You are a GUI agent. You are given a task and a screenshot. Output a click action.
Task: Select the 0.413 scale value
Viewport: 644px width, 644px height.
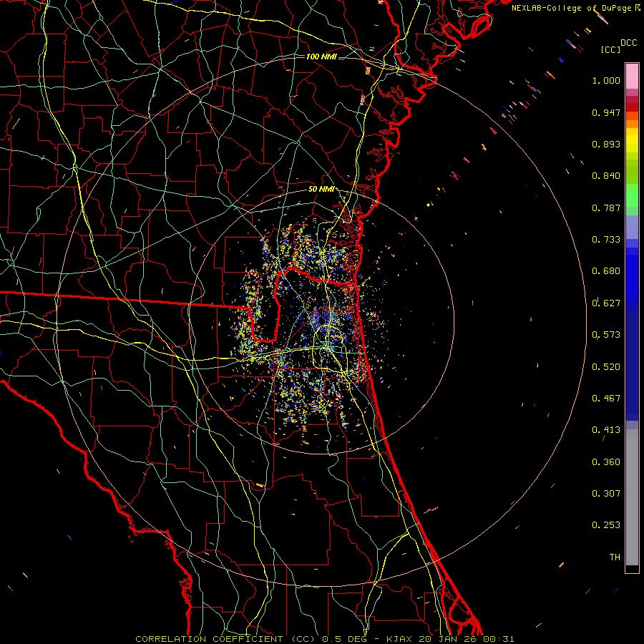606,430
